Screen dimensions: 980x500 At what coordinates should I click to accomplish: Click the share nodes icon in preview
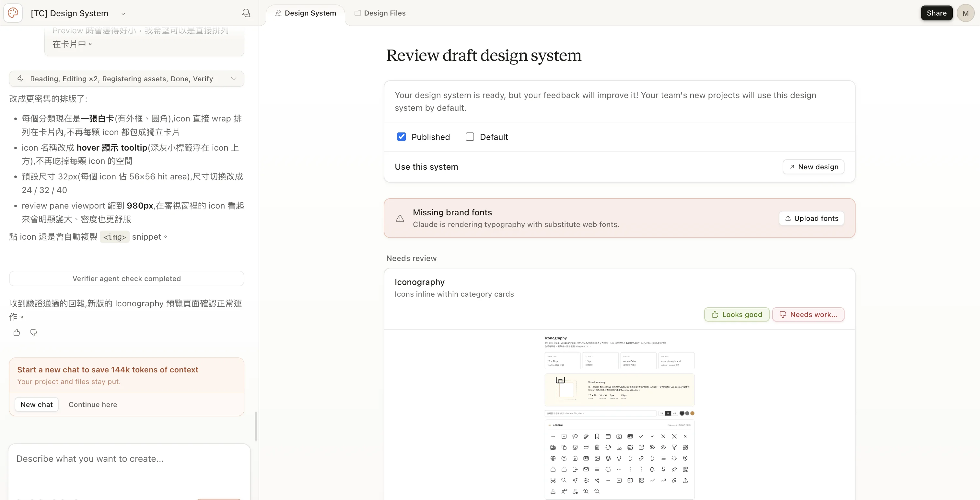click(597, 480)
